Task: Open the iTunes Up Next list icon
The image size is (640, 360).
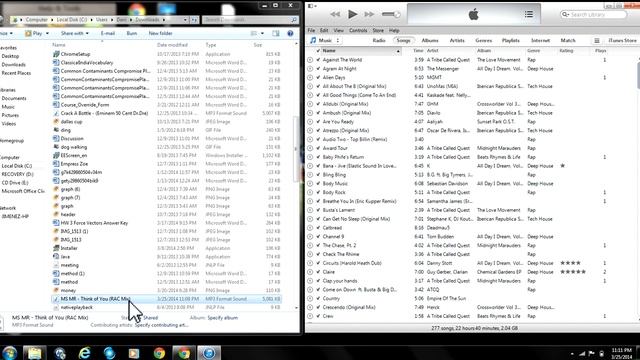Action: tap(529, 15)
